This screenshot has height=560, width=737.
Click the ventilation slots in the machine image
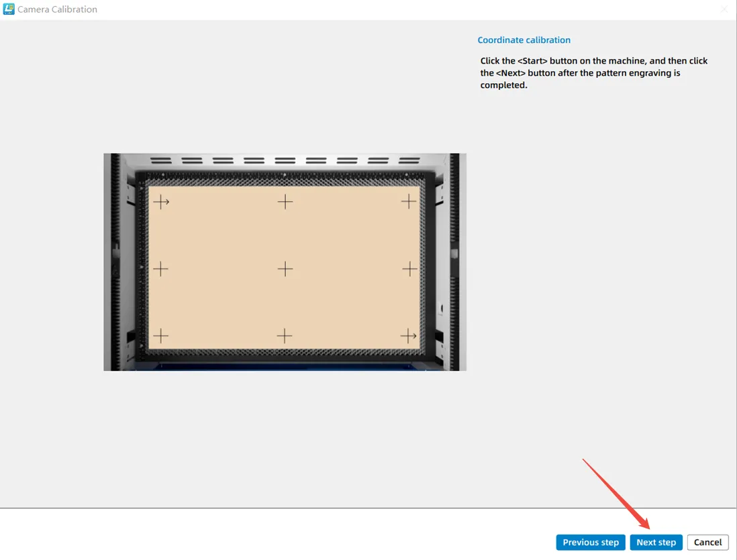pos(285,161)
